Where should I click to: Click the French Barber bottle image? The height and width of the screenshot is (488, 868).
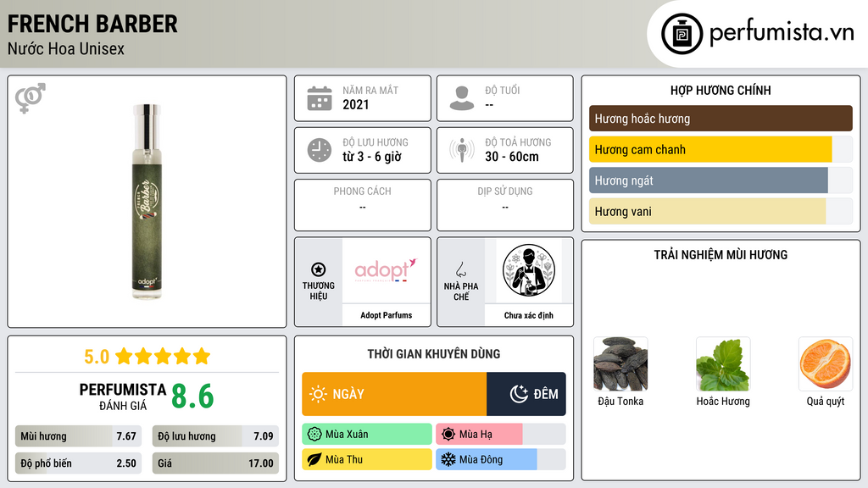[147, 202]
